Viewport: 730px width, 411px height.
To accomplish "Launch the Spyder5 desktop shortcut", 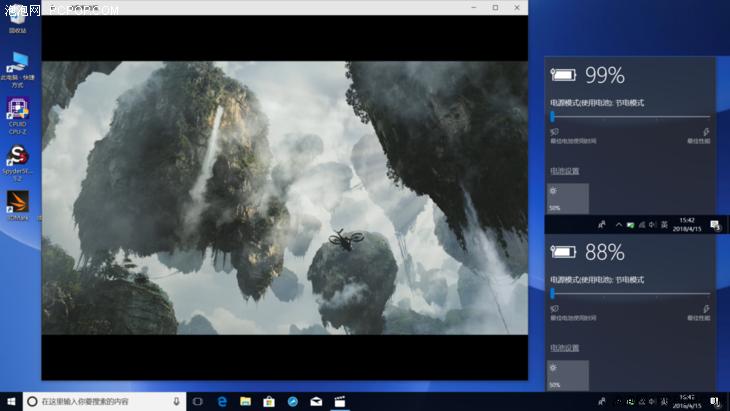I will click(18, 163).
